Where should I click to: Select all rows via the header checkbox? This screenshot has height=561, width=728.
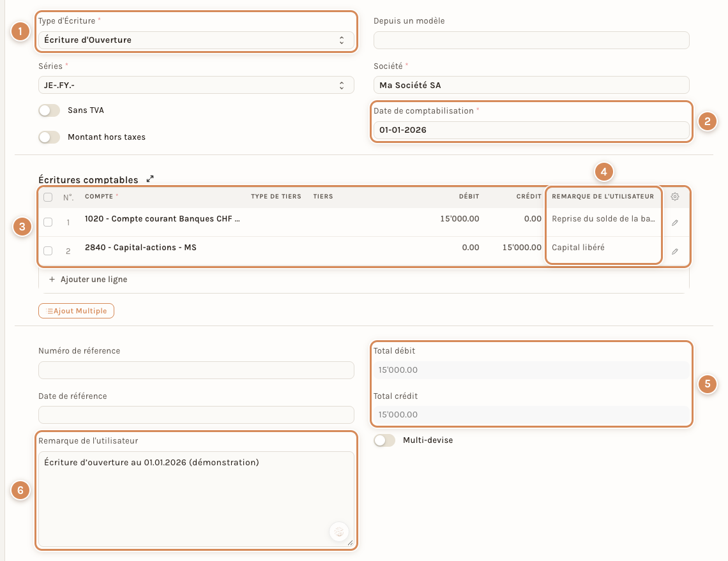click(48, 197)
